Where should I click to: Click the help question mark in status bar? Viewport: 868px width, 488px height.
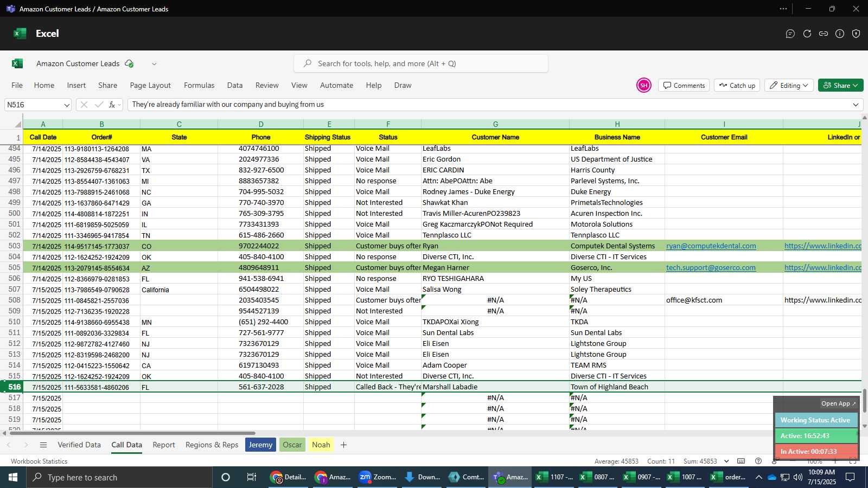pyautogui.click(x=758, y=461)
